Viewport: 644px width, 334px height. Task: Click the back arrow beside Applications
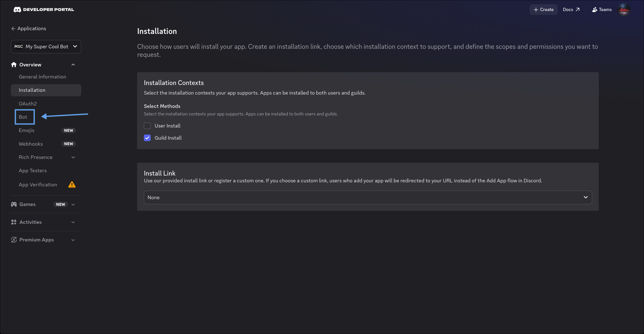(13, 29)
